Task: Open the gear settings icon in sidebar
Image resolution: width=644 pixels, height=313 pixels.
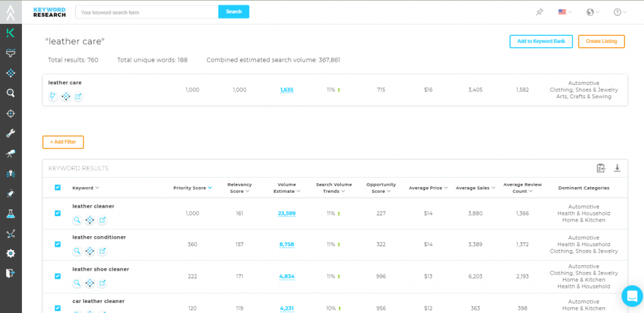Action: click(11, 253)
